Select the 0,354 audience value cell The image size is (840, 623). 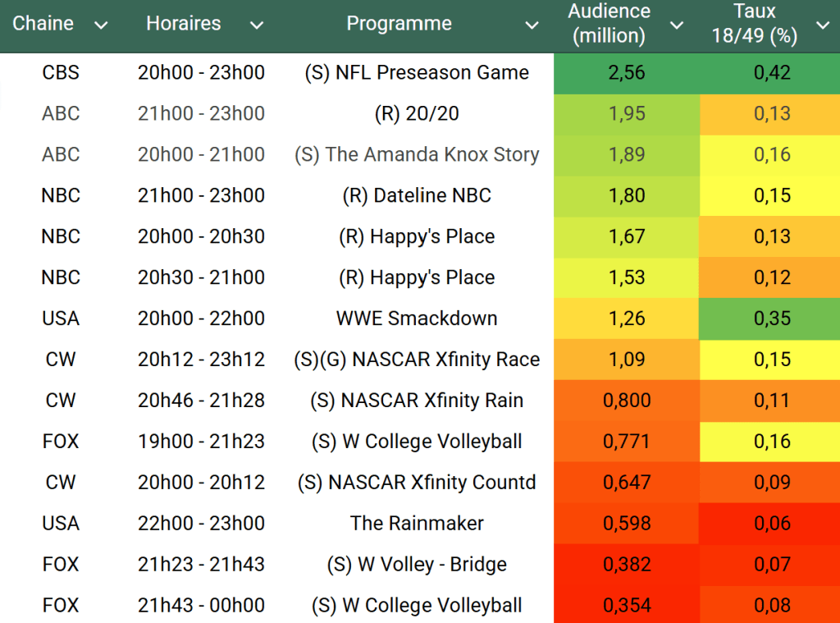(627, 606)
